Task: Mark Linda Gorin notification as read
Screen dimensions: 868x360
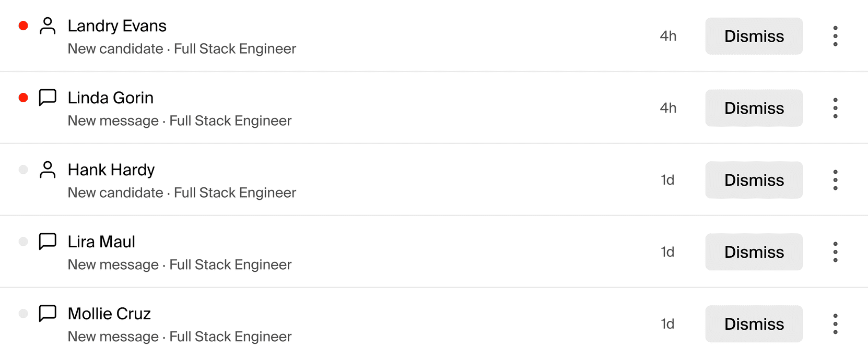Action: [23, 98]
